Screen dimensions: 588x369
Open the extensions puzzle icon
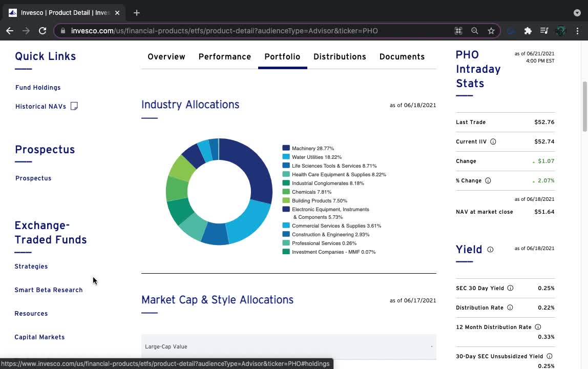[528, 31]
